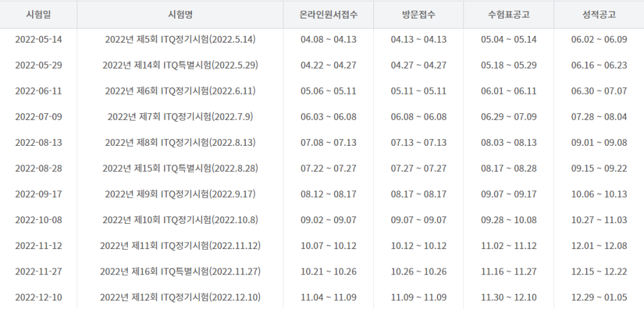Screen dimensions: 644x309
Task: Click online registration period 06.03 ~ 06.08
Action: point(329,117)
